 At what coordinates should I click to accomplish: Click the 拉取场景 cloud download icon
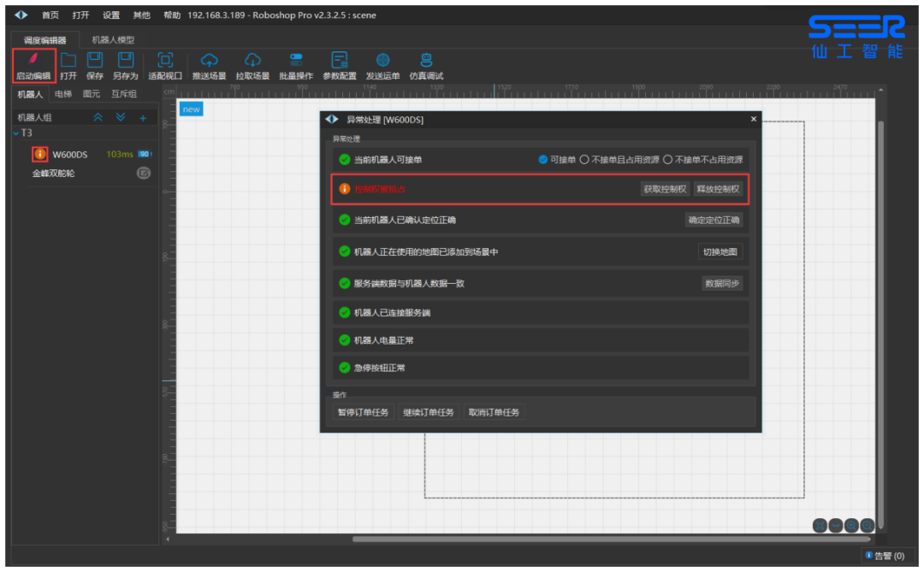(x=252, y=60)
